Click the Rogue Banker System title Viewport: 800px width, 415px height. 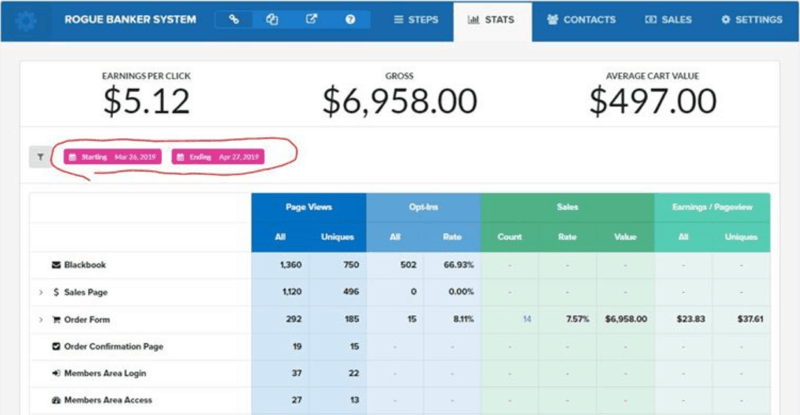pyautogui.click(x=130, y=19)
